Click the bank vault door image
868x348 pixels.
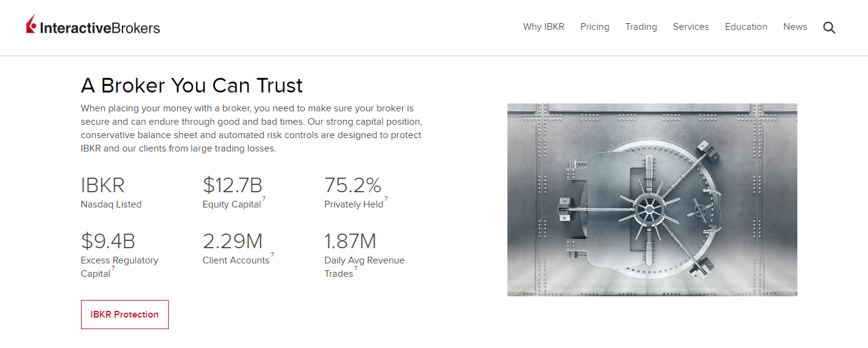[652, 200]
